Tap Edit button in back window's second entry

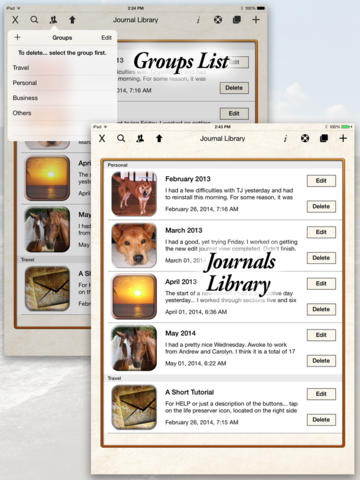tap(234, 114)
